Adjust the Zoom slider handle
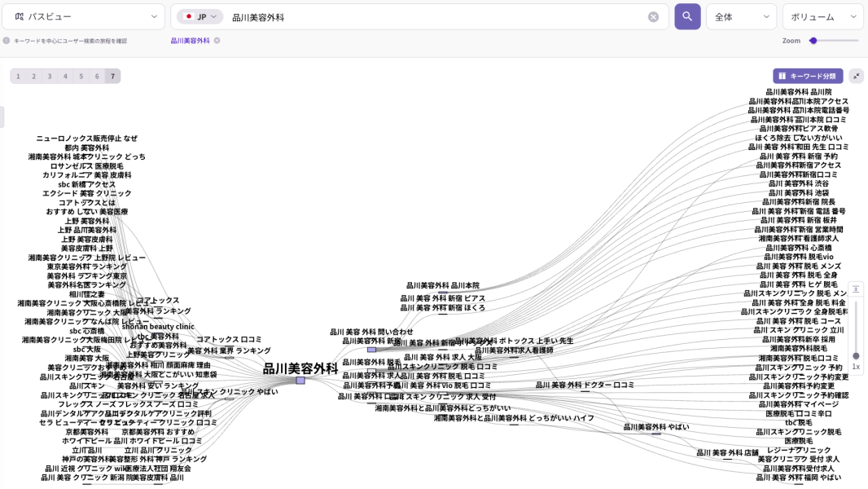The image size is (868, 489). pyautogui.click(x=813, y=41)
